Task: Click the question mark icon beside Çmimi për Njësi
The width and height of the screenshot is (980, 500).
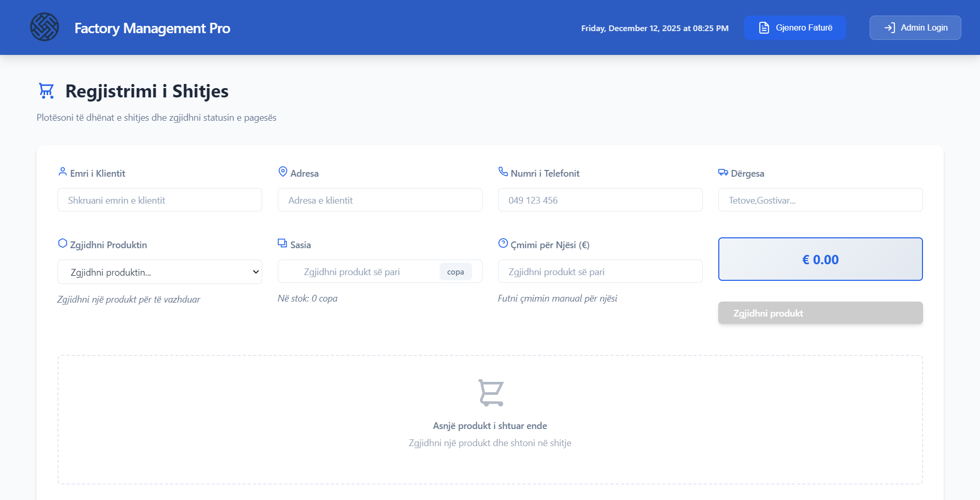Action: click(x=502, y=242)
